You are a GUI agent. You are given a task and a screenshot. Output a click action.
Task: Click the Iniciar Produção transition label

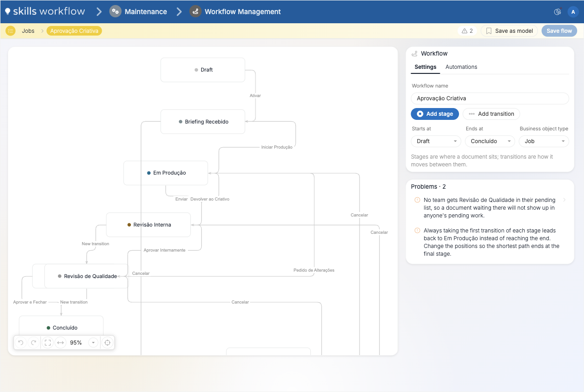[277, 147]
